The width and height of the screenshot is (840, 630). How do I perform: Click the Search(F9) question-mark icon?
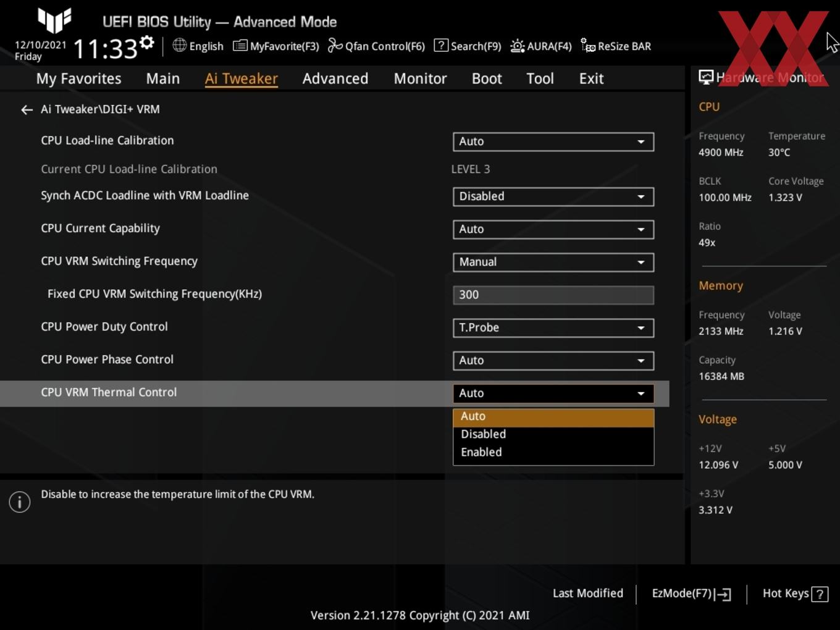[x=441, y=45]
